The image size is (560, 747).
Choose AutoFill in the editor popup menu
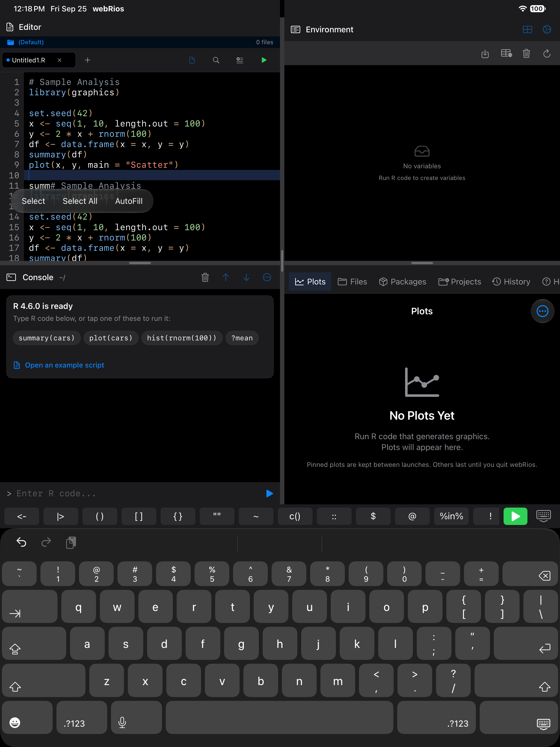pyautogui.click(x=129, y=201)
